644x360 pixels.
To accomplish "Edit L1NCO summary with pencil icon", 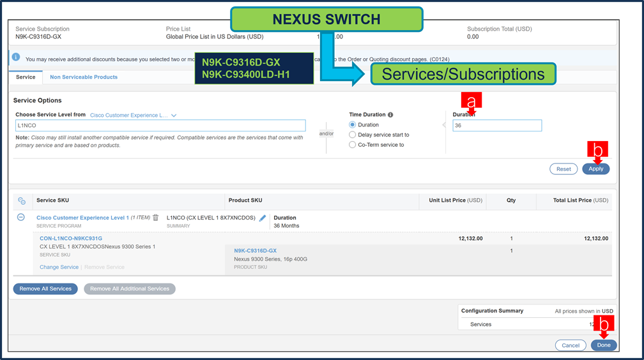I will click(x=263, y=218).
